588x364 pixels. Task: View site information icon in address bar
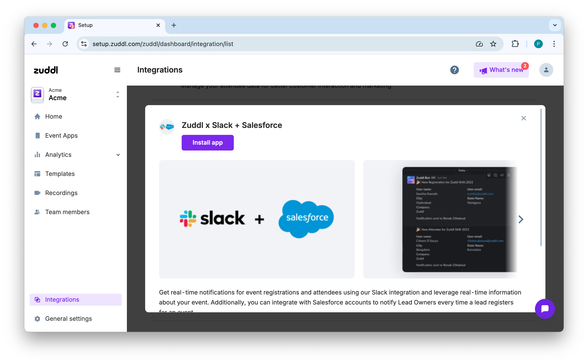84,44
